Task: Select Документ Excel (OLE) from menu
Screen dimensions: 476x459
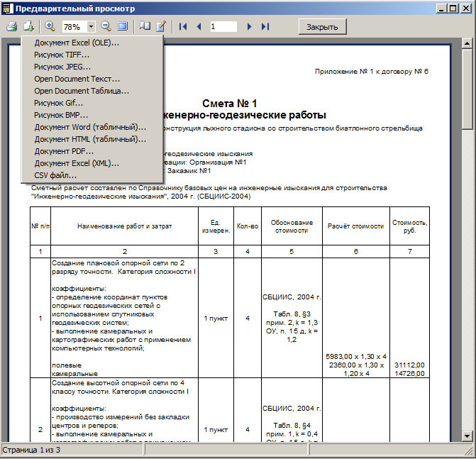Action: (x=77, y=43)
